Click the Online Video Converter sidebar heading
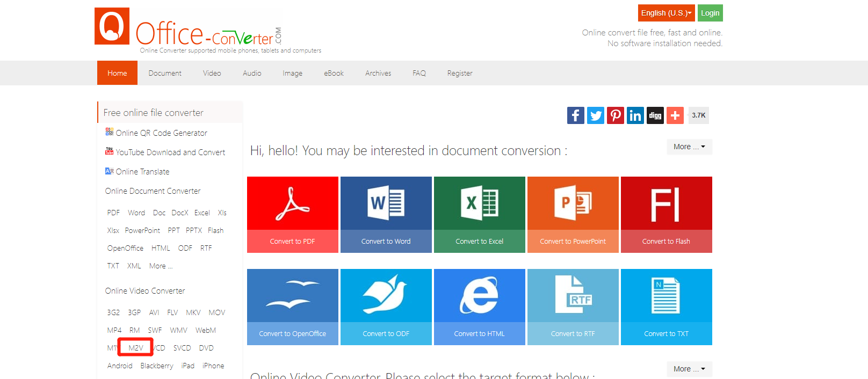This screenshot has width=868, height=379. coord(145,290)
